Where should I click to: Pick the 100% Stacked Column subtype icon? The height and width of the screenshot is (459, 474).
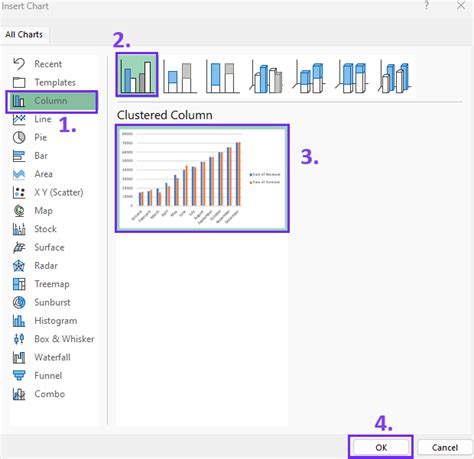coord(223,76)
